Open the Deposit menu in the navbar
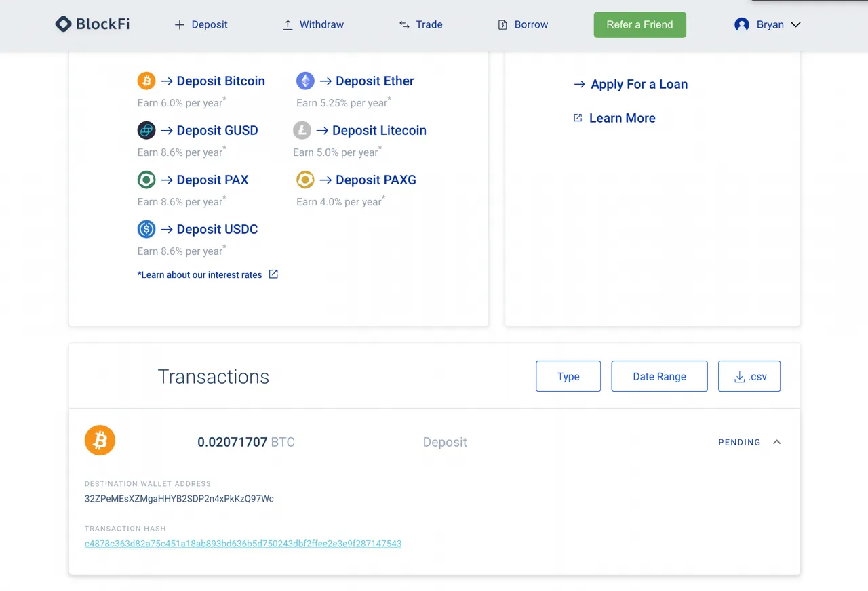 coord(201,25)
